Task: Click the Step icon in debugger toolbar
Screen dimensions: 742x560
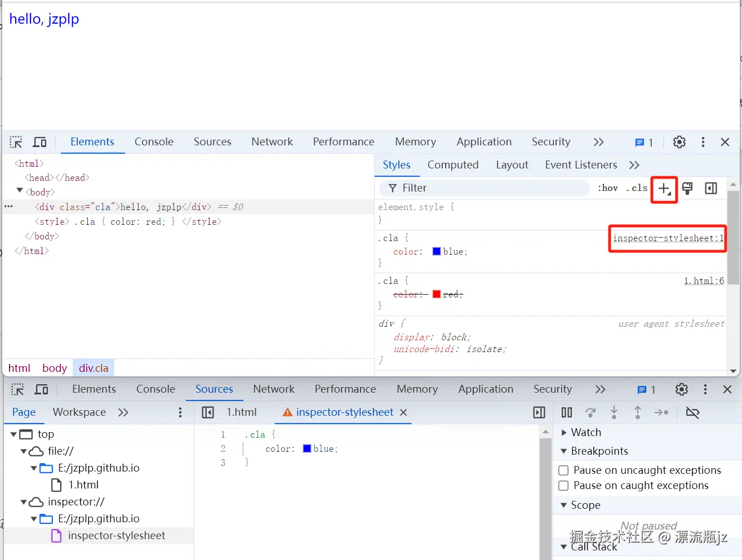Action: (661, 412)
